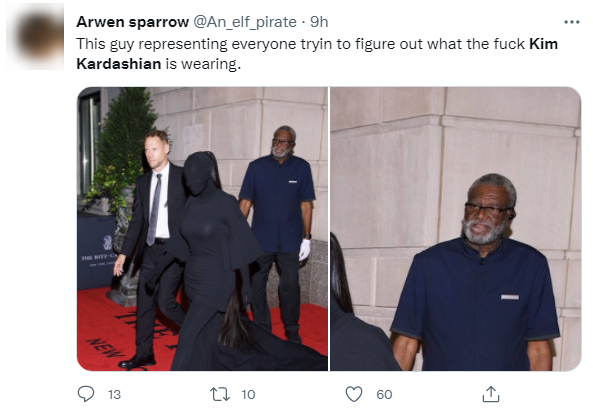Open the Arwen sparrow display name link
The image size is (593, 413).
click(x=133, y=22)
